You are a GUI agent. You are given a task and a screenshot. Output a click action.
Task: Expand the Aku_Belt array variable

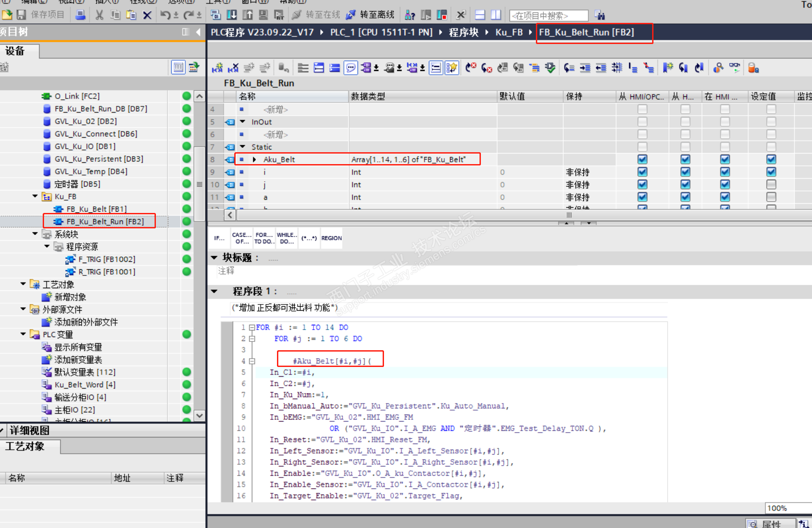click(x=255, y=159)
